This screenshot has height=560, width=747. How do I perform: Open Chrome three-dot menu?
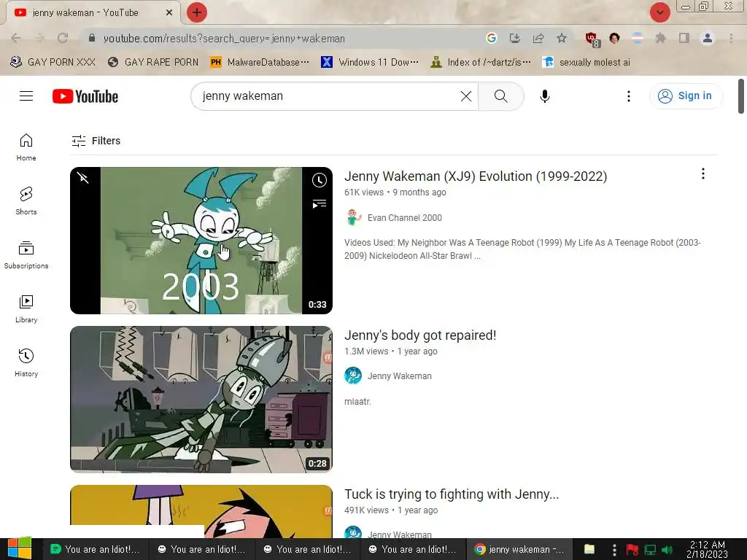(731, 38)
